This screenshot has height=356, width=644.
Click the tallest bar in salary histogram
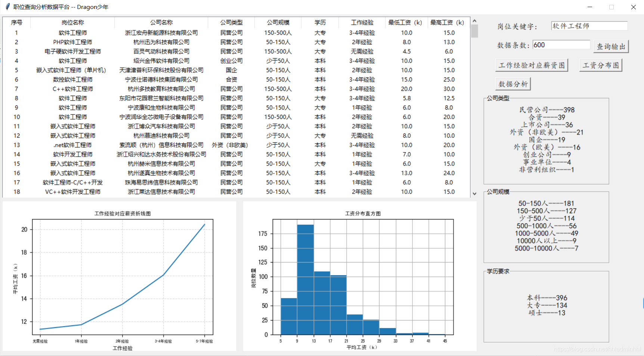click(x=305, y=280)
